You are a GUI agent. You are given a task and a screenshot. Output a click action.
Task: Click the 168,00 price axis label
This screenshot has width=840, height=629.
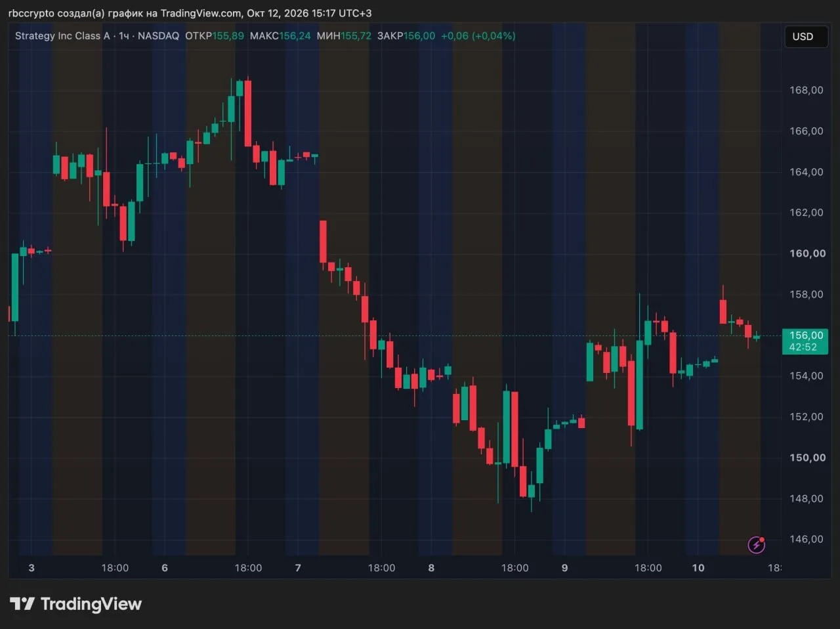pos(807,90)
